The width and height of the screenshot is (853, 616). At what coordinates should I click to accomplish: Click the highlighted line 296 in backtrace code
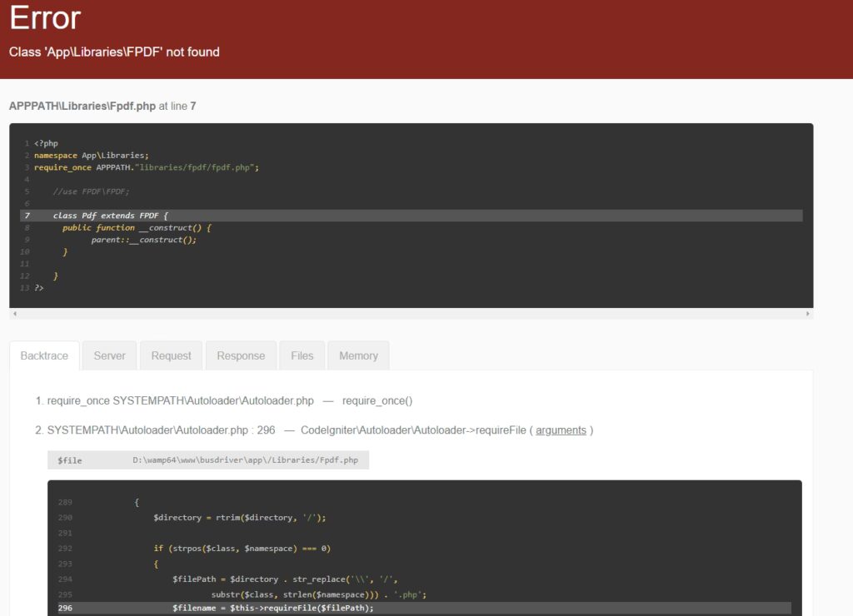tap(273, 608)
